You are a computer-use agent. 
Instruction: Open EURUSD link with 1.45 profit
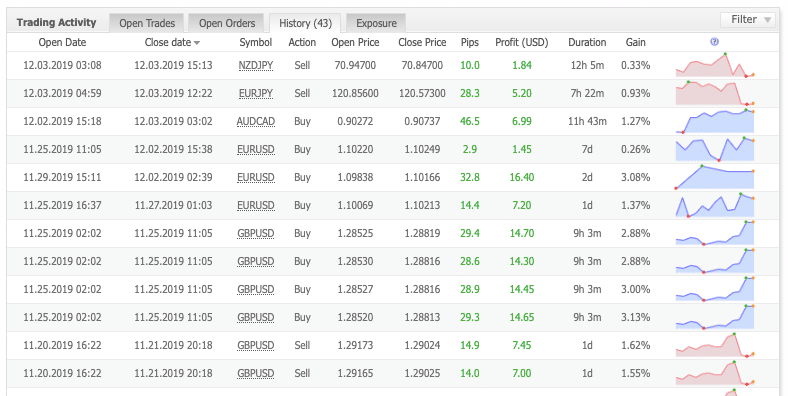click(x=256, y=150)
